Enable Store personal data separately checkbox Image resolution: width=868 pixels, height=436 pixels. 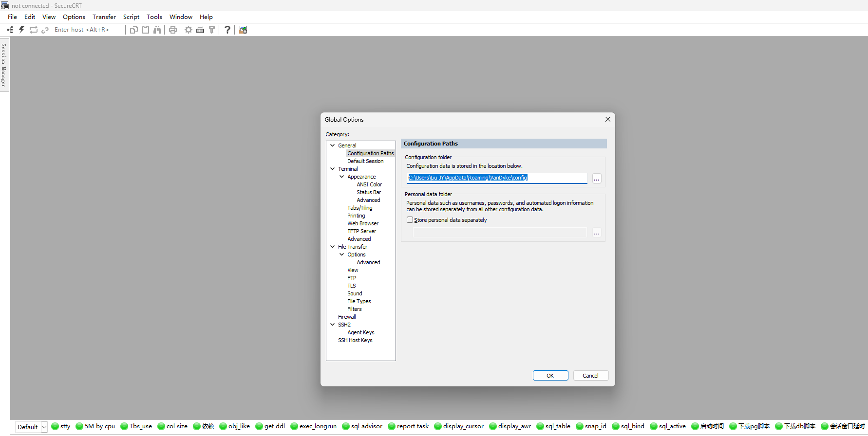coord(410,220)
